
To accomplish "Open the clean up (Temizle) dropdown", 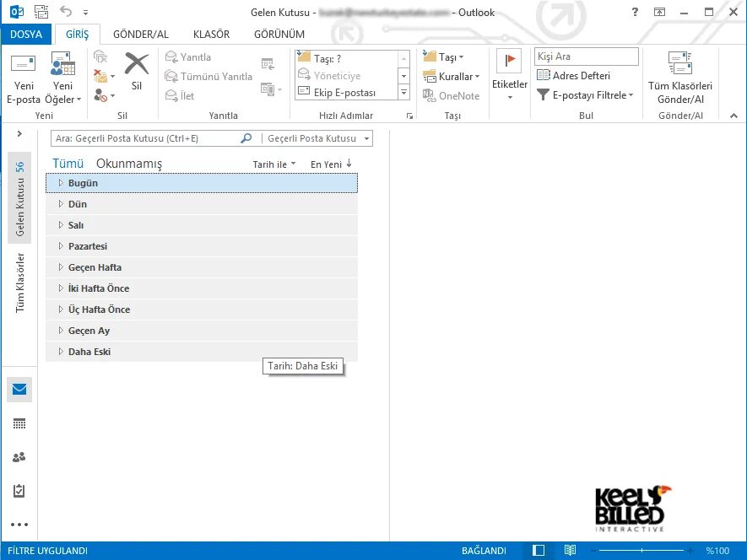I will (x=105, y=76).
